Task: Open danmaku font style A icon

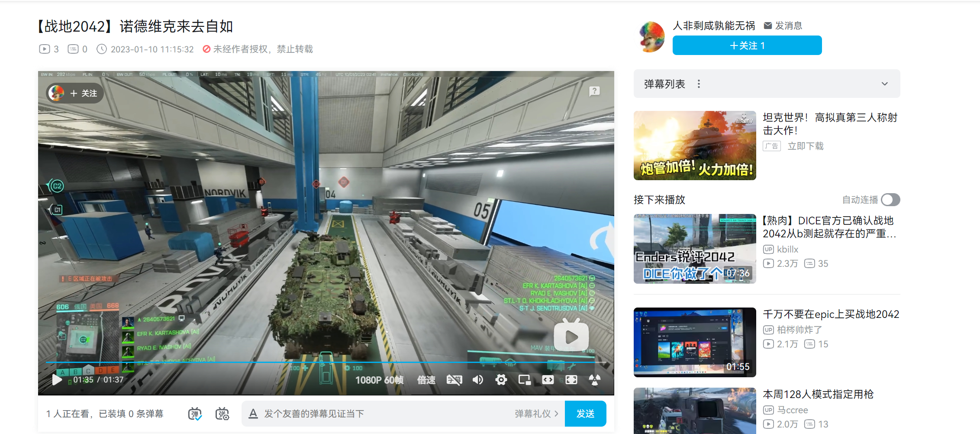Action: point(253,414)
